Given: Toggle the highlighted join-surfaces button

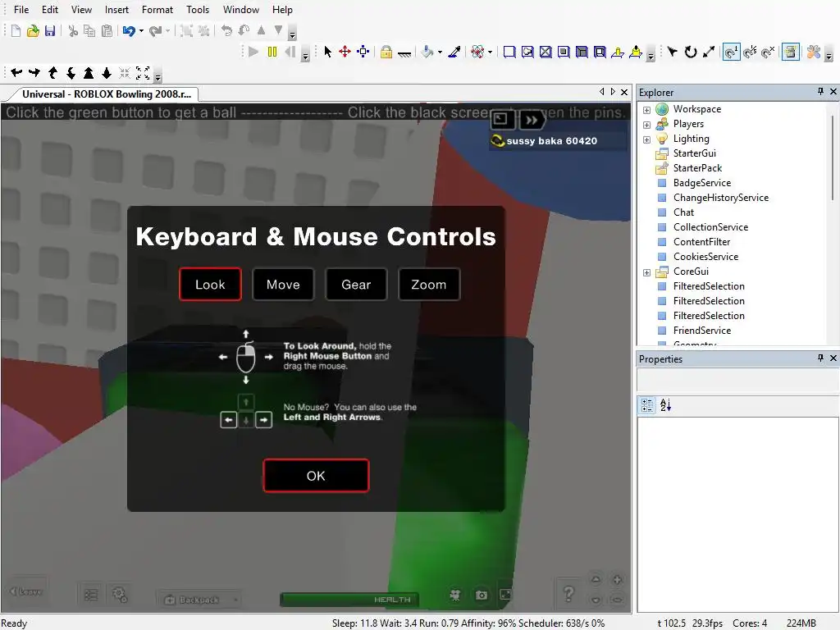Looking at the screenshot, I should pos(790,52).
